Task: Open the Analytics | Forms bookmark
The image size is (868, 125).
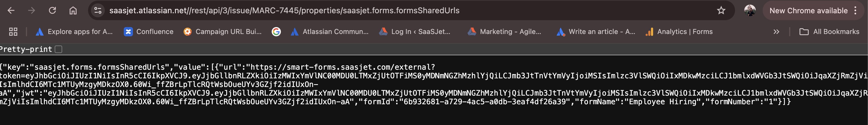Action: [679, 32]
